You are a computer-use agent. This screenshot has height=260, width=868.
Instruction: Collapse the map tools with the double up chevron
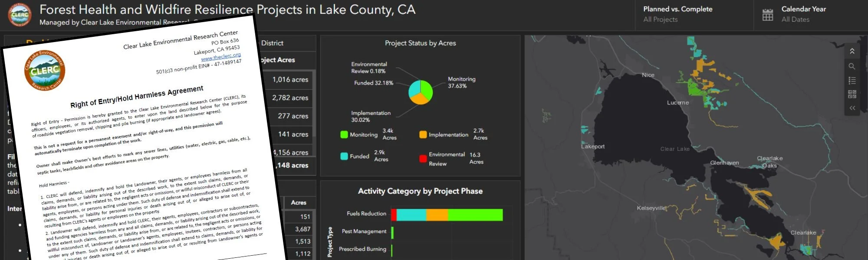852,51
